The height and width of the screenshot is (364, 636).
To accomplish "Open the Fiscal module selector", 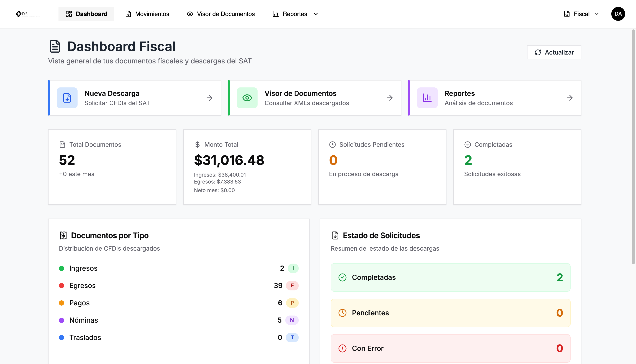I will tap(582, 14).
